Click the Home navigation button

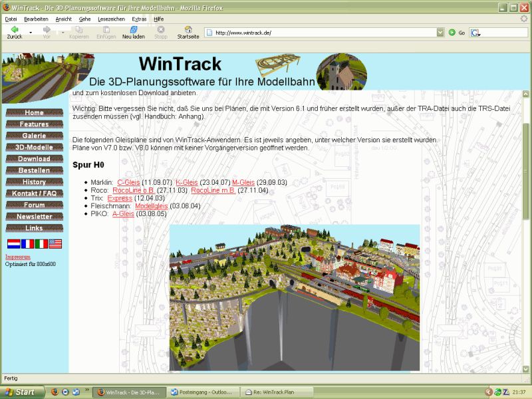35,112
